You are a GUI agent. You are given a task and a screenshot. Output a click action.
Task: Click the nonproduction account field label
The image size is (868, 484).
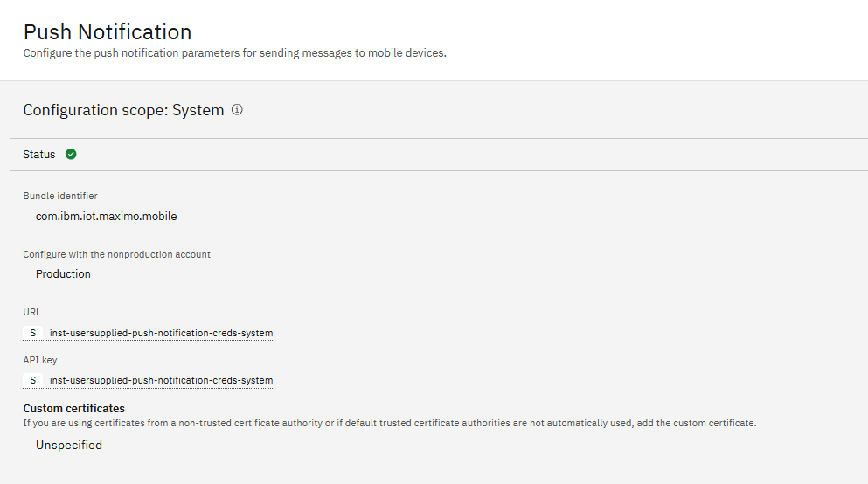click(x=116, y=254)
